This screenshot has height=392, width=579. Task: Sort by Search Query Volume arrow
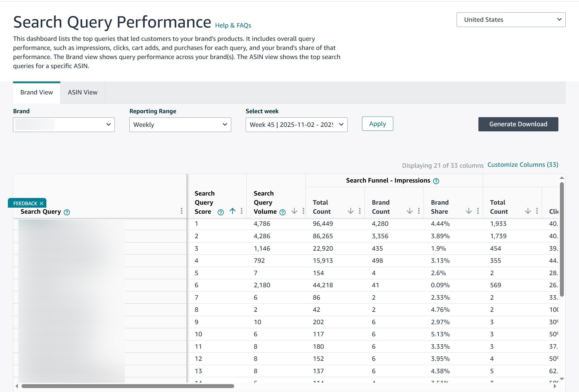pyautogui.click(x=294, y=211)
